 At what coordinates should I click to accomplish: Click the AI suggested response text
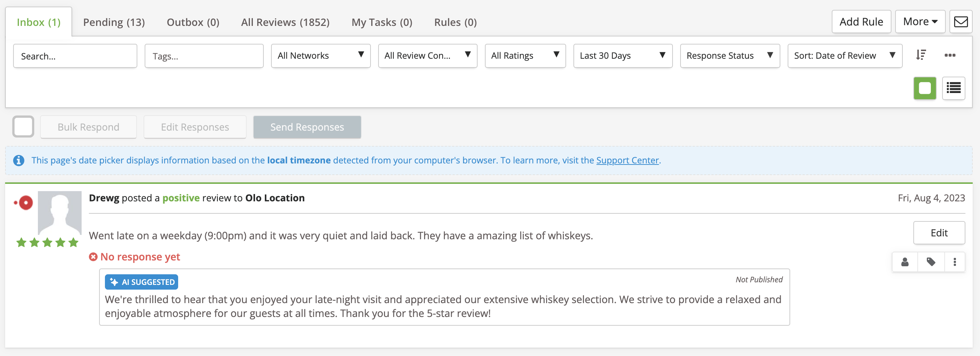point(443,306)
